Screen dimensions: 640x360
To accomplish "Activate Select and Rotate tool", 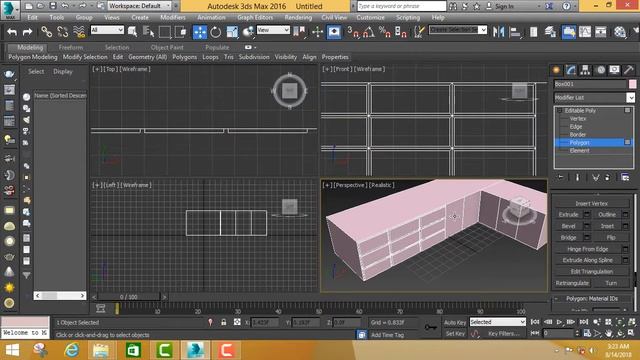I will (x=216, y=32).
